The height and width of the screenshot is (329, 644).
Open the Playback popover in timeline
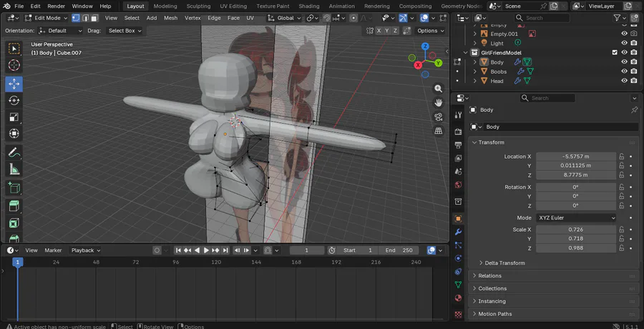(x=85, y=250)
